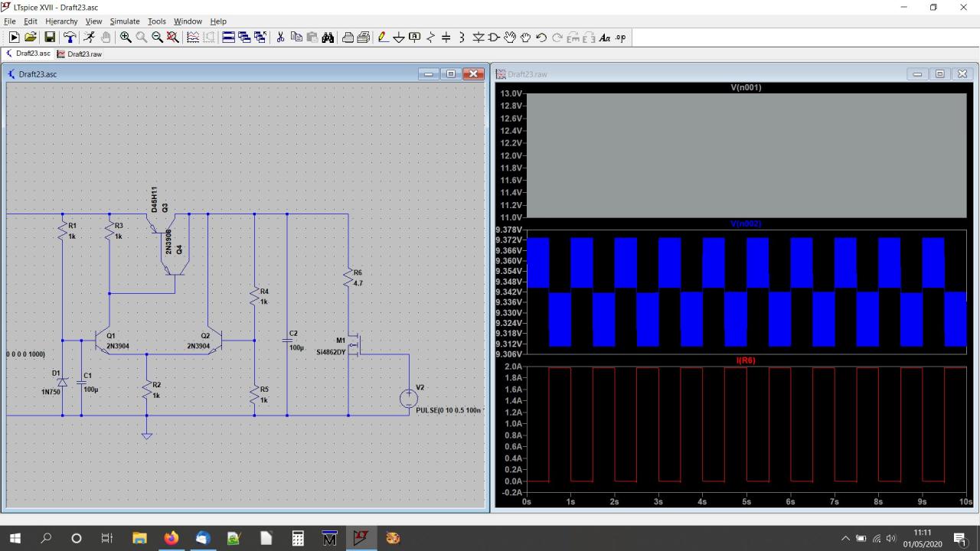980x551 pixels.
Task: Switch to the Draft23.asc tab
Action: (28, 54)
